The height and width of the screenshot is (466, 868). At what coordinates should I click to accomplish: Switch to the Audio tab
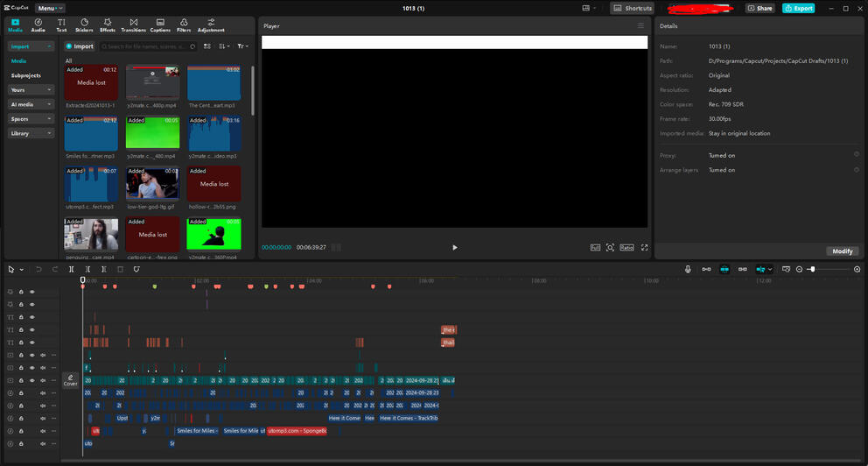(x=38, y=25)
